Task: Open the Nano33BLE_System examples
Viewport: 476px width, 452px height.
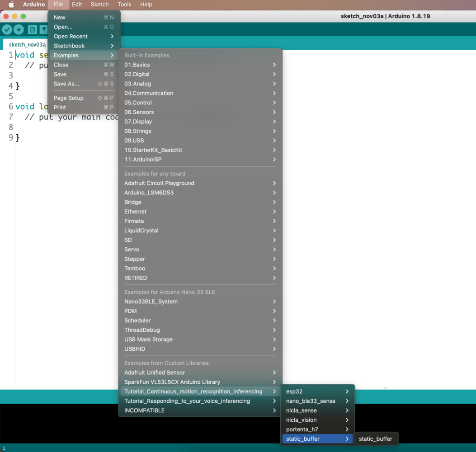Action: (x=200, y=301)
